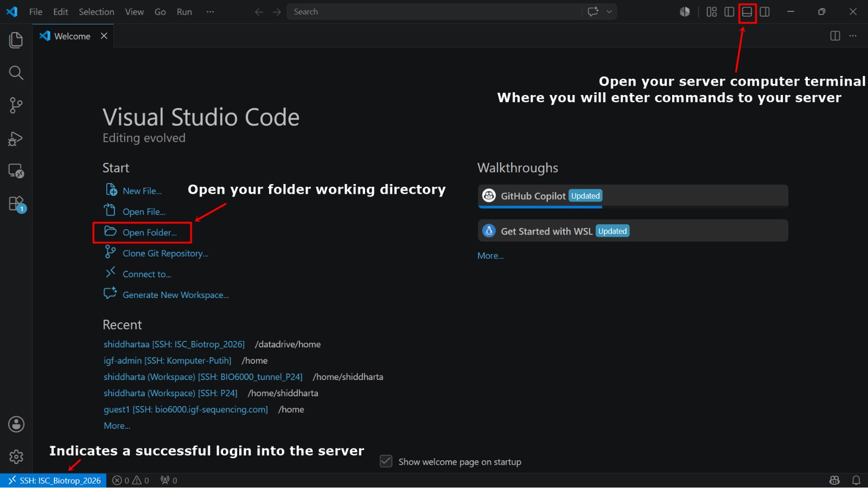The image size is (868, 488).
Task: Open editor More Actions ellipsis
Action: point(853,36)
